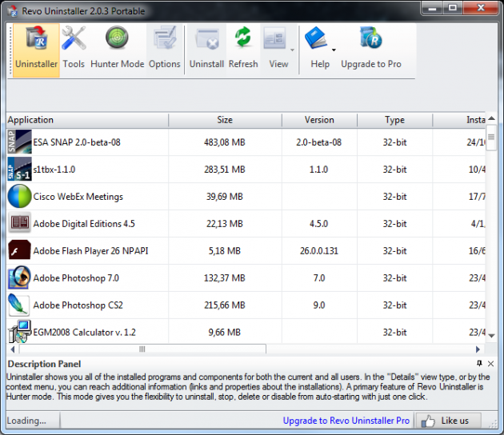This screenshot has height=435, width=504.
Task: Minimize the Revo Uninstaller window
Action: point(432,8)
